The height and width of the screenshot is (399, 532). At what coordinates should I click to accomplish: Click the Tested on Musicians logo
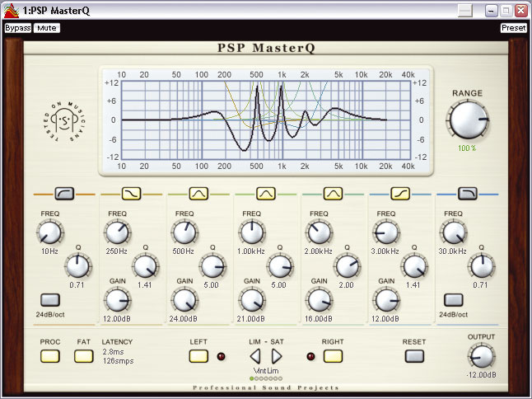coord(64,121)
